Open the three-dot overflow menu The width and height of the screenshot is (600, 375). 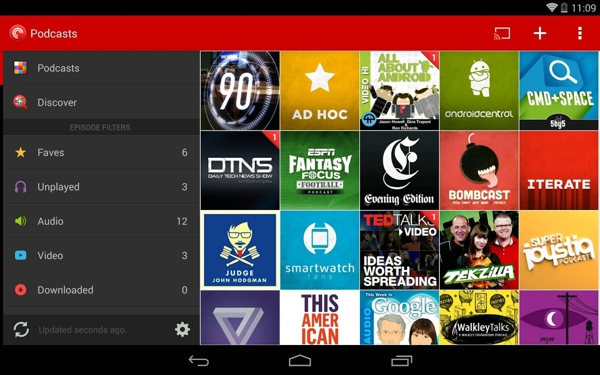point(580,33)
